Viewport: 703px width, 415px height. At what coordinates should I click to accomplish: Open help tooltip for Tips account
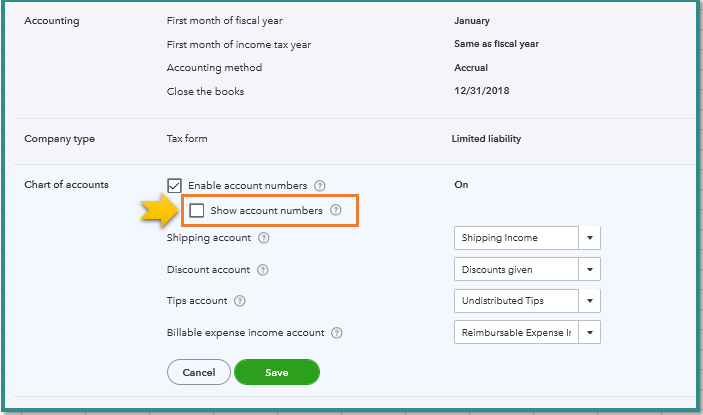point(240,301)
